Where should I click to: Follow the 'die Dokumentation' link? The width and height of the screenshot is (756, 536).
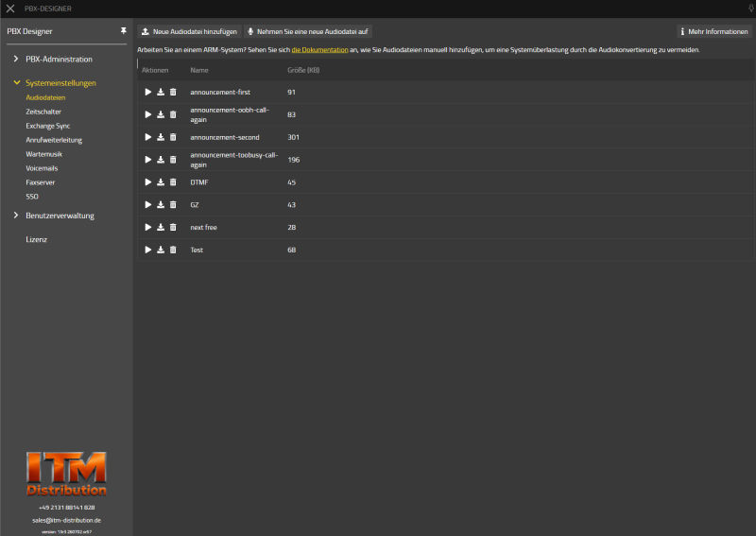[x=319, y=50]
